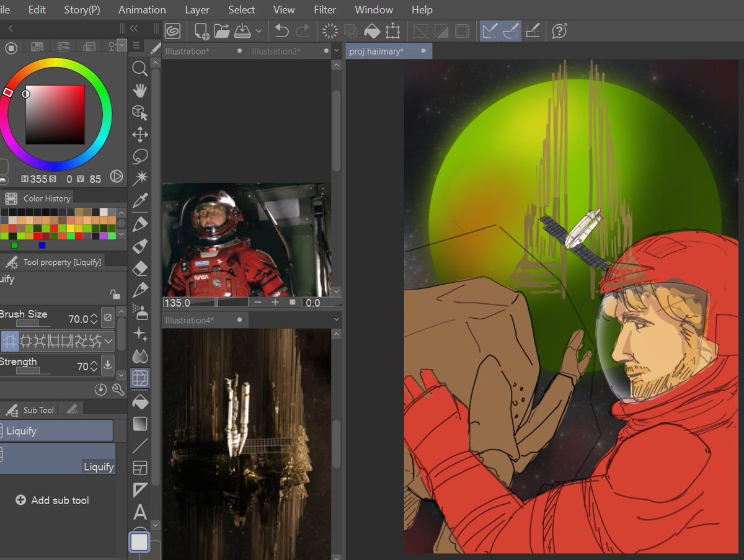Image resolution: width=744 pixels, height=560 pixels.
Task: Collapse left palette dock chevron
Action: pyautogui.click(x=11, y=28)
